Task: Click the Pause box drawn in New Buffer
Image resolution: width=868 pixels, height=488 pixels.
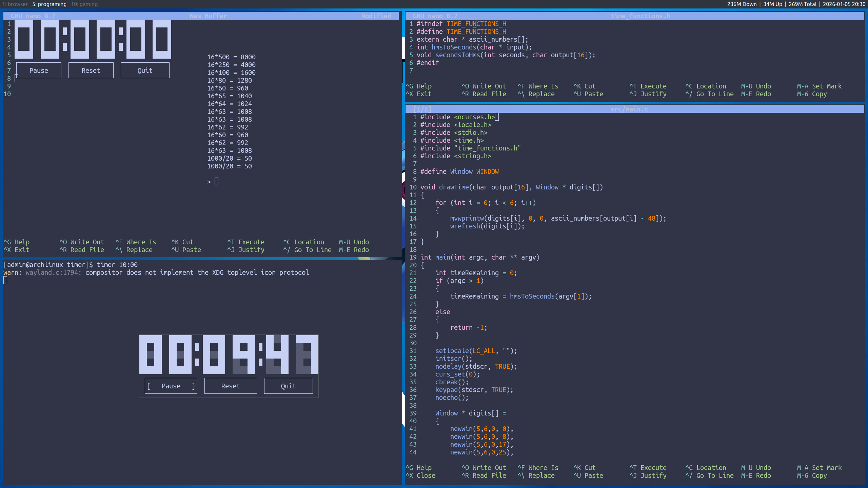Action: point(39,70)
